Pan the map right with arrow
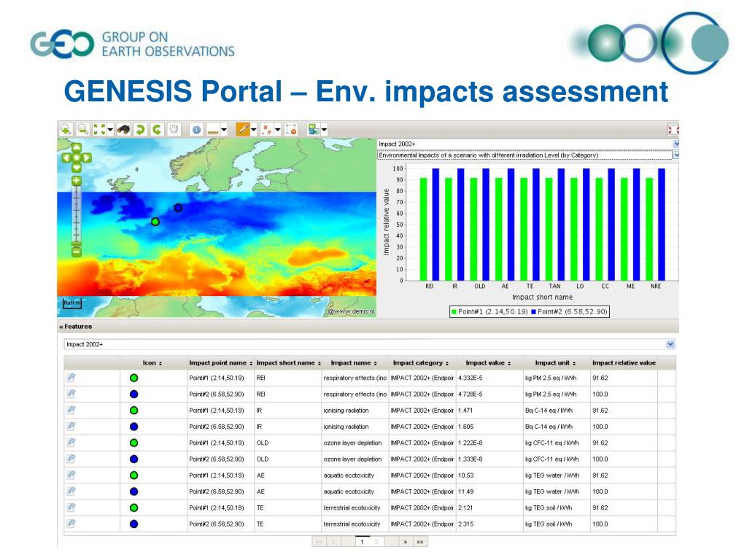Viewport: 747px width, 560px height. pyautogui.click(x=87, y=157)
